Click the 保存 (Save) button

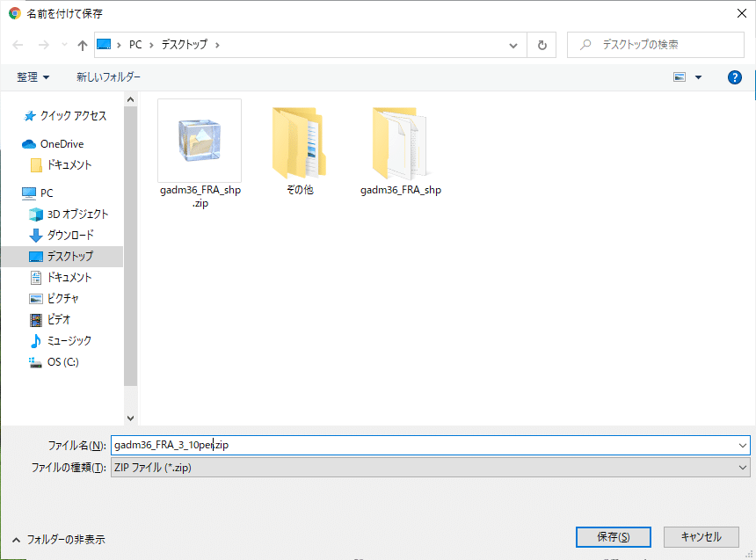613,537
